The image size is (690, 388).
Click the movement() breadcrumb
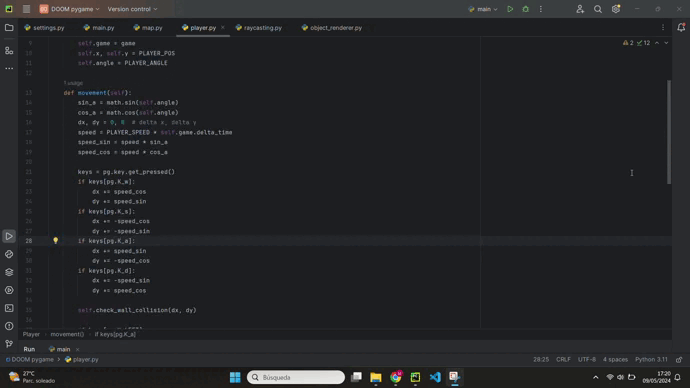[x=67, y=334]
